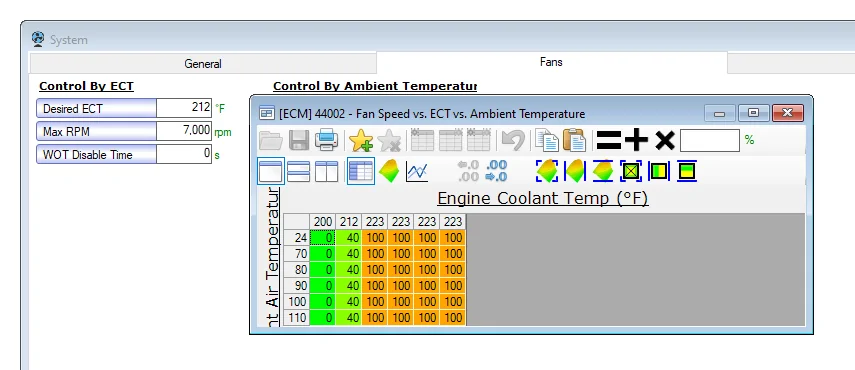Click the decrease decimal places icon
Image resolution: width=855 pixels, height=370 pixels.
coord(468,171)
